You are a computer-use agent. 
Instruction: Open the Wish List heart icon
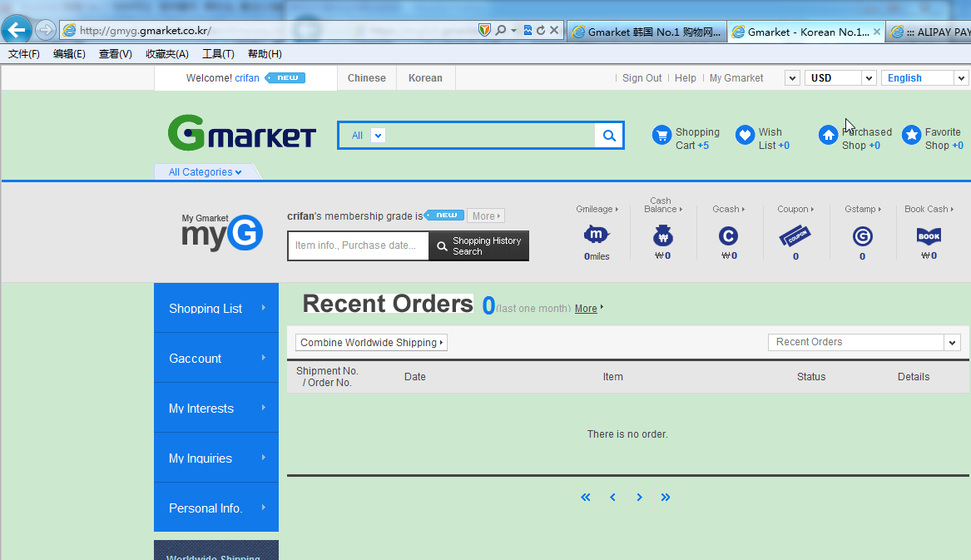point(745,135)
